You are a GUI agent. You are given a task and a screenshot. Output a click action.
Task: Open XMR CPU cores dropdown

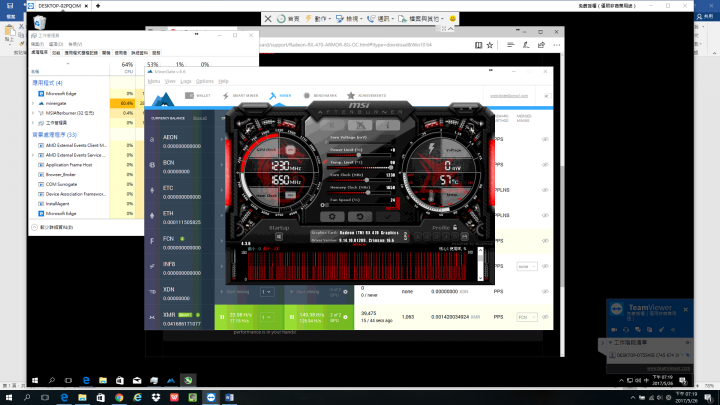[267, 317]
